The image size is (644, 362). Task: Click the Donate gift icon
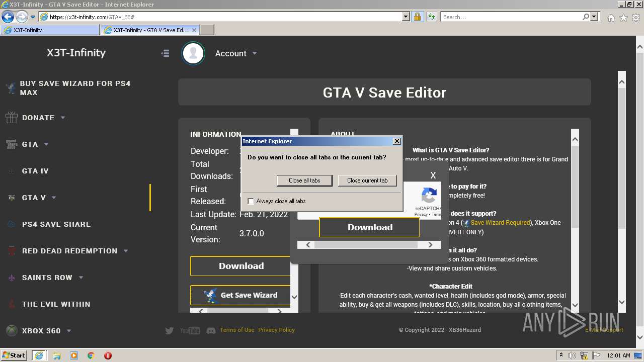click(x=11, y=118)
